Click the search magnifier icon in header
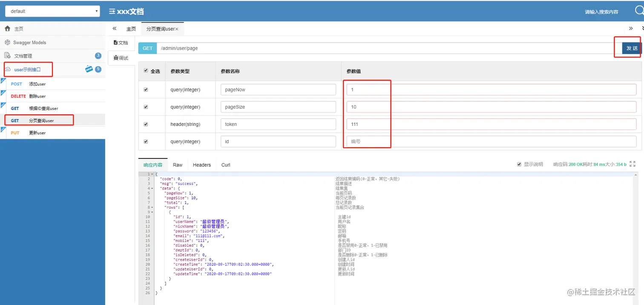This screenshot has height=305, width=644. pyautogui.click(x=639, y=11)
